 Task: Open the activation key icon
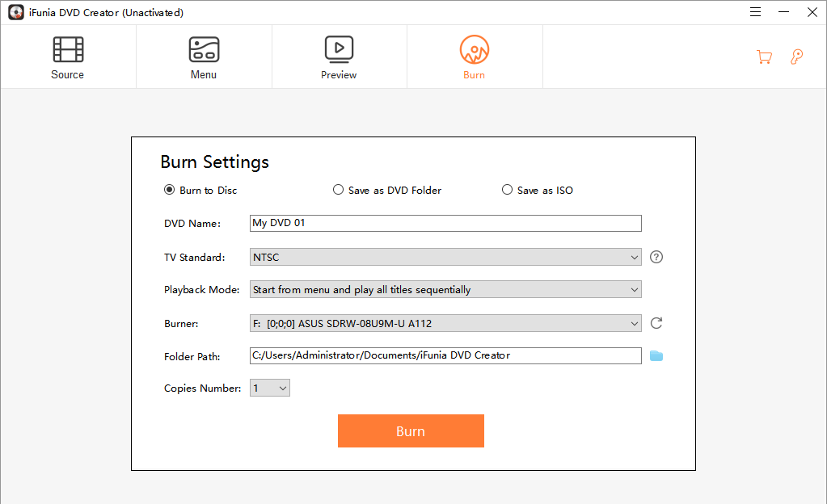pos(796,57)
